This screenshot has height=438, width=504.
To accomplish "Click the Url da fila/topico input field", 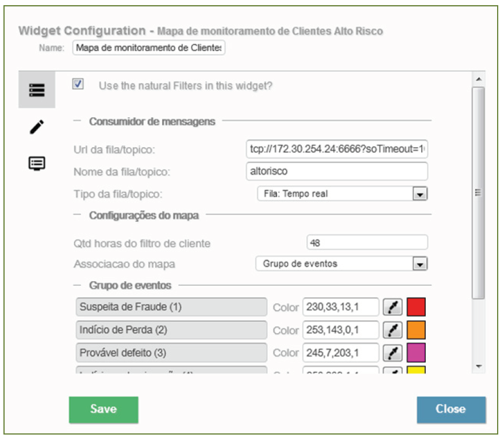I will (x=336, y=149).
